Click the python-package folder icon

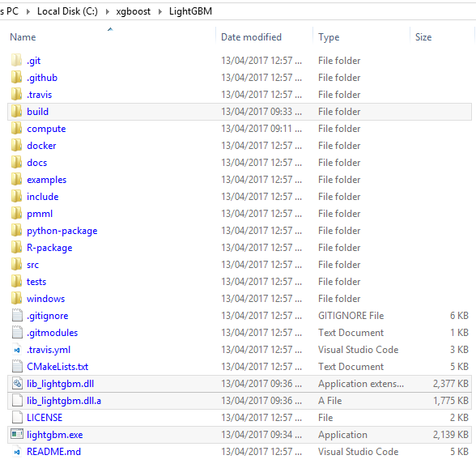point(17,230)
